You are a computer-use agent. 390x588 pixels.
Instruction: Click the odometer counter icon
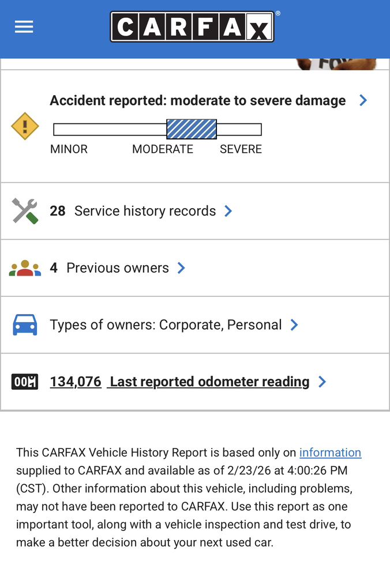25,382
